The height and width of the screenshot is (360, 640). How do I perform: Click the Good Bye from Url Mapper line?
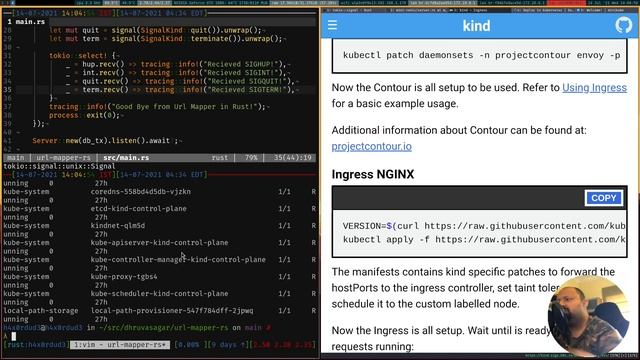159,107
